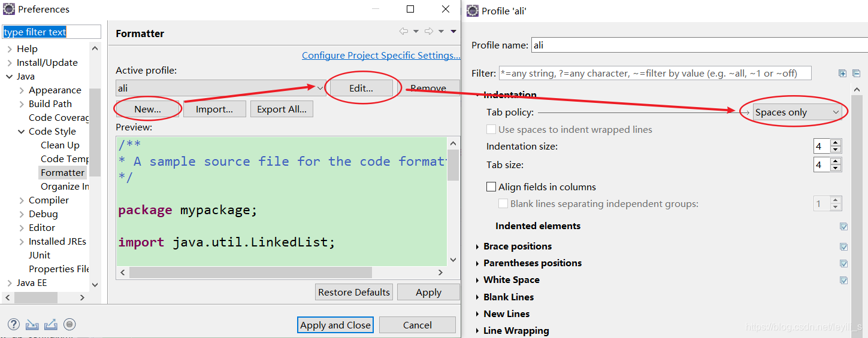868x338 pixels.
Task: Click the Oomph preference recorder icon
Action: [x=69, y=325]
